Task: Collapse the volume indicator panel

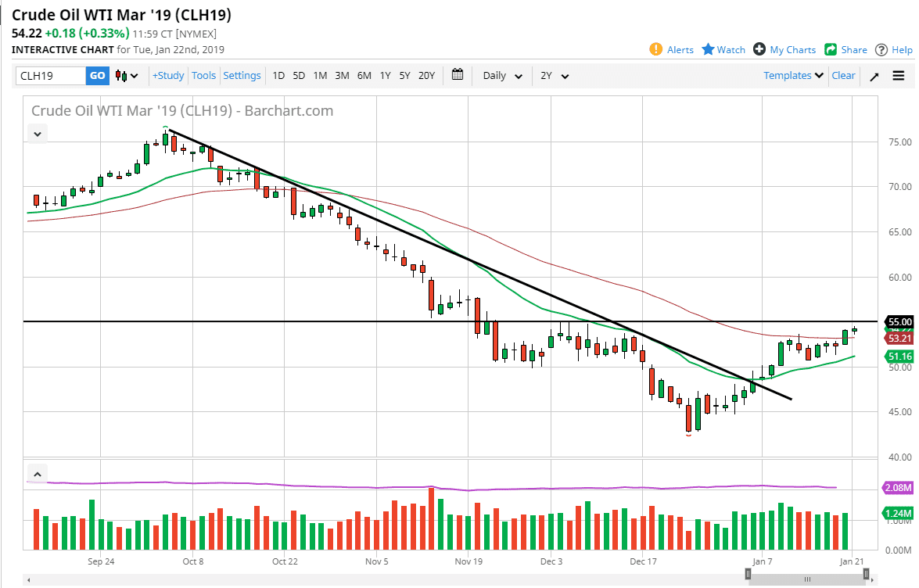Action: pos(37,474)
